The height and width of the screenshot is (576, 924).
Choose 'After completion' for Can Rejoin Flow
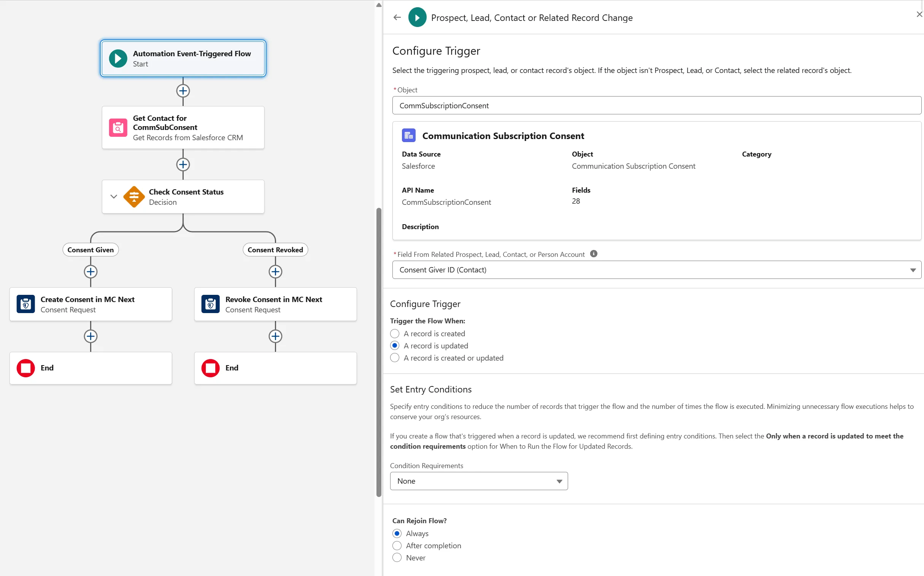[x=397, y=546]
